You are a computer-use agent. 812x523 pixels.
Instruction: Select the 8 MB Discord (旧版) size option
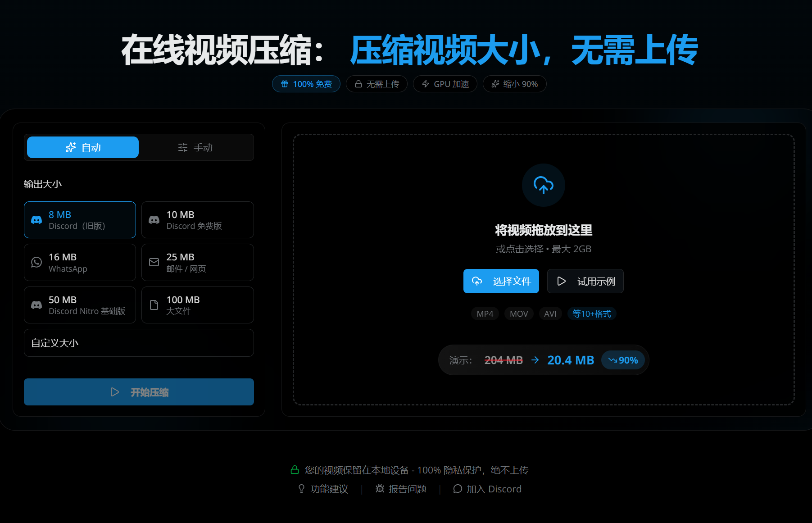pos(80,220)
